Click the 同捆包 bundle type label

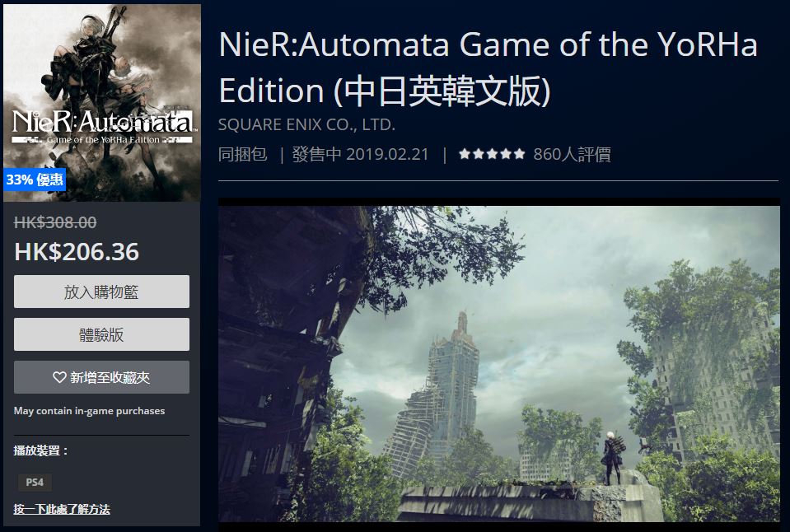tap(242, 154)
